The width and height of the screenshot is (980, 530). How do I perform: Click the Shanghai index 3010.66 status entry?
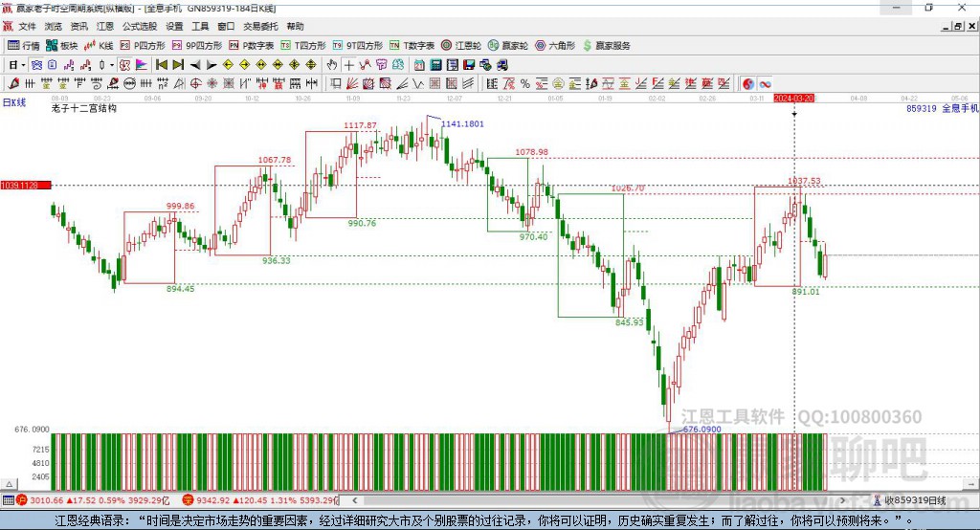[x=94, y=500]
